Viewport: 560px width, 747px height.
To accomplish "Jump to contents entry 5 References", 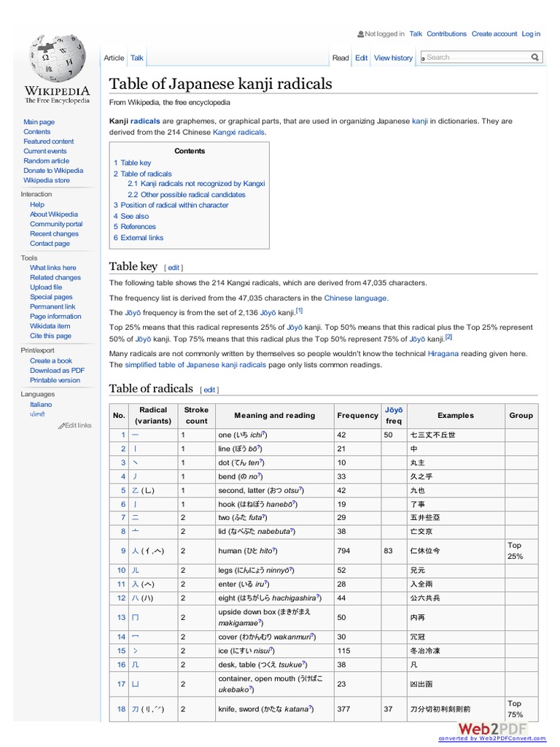I will point(135,227).
